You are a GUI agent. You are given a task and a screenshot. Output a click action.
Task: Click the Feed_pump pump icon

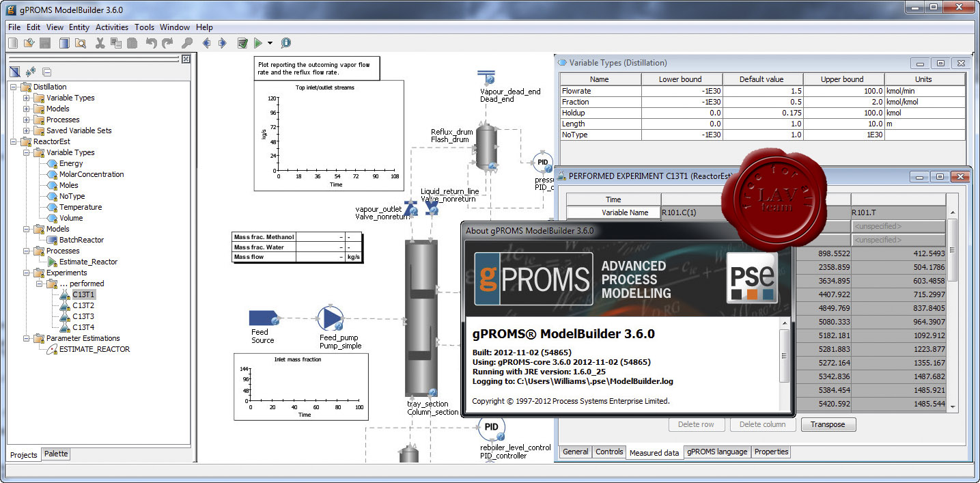[x=331, y=318]
